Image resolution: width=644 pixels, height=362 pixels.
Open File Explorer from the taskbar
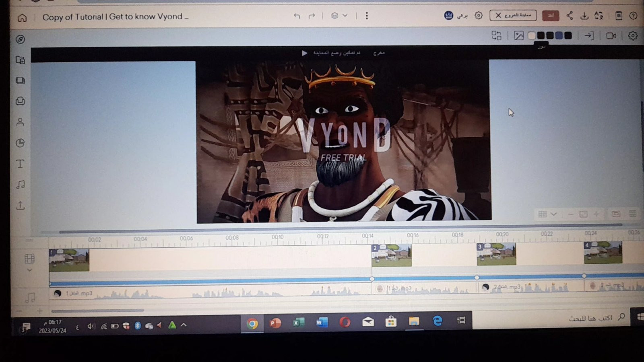[414, 321]
